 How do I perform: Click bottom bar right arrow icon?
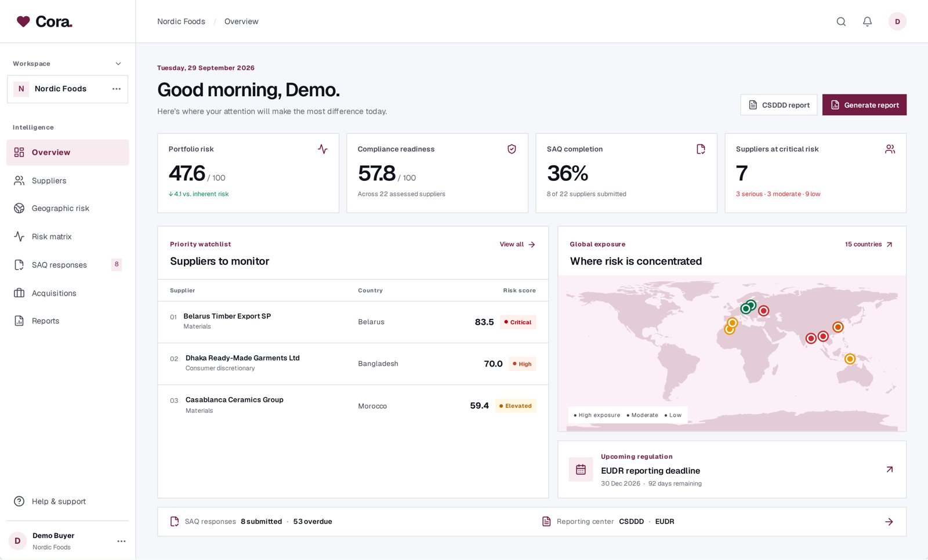pos(889,522)
